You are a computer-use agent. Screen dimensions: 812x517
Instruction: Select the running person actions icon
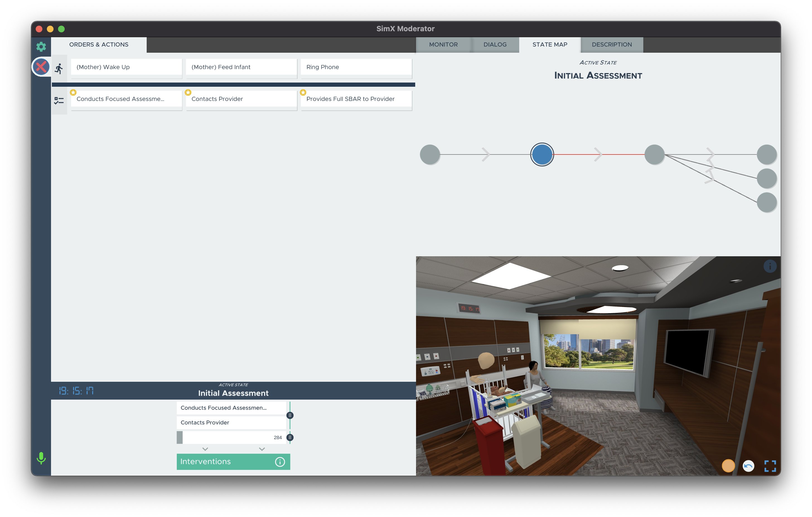coord(59,69)
